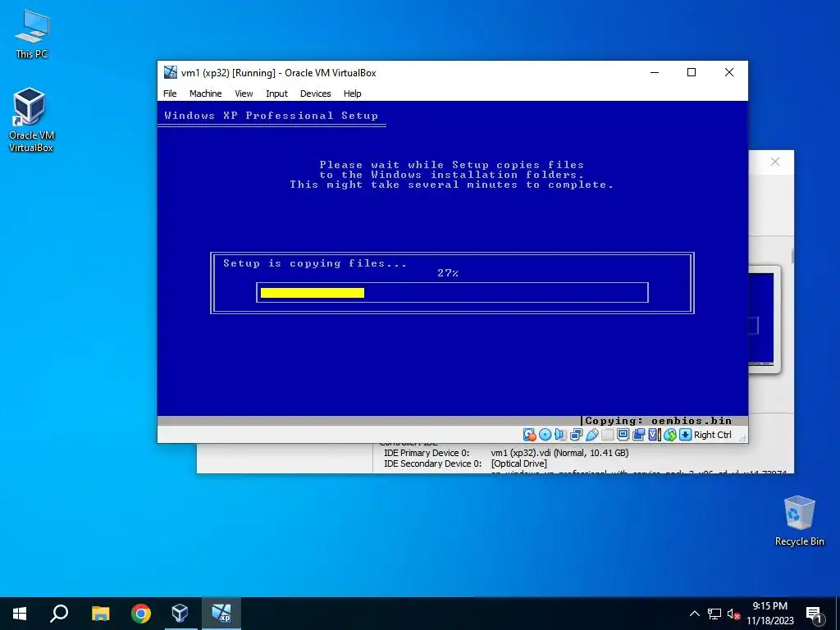This screenshot has height=630, width=840.
Task: Open the Machine menu
Action: [205, 94]
